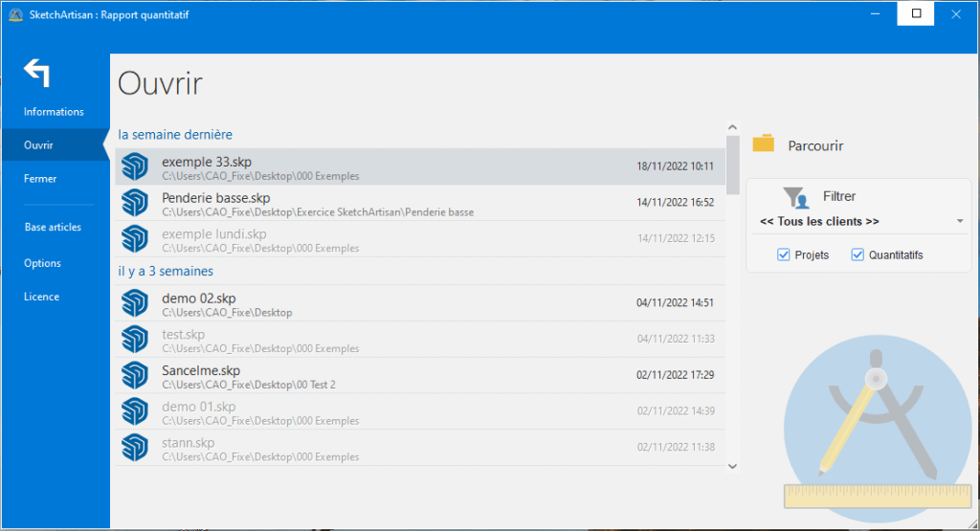Screen dimensions: 980x531
Task: Click SketchUp icon beside demo 01.skp
Action: coord(134,412)
